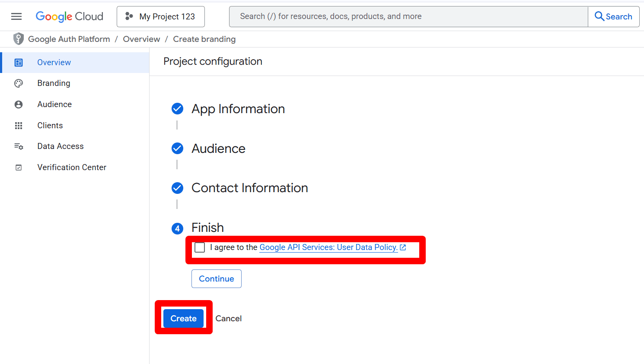Open Clients in the sidebar
This screenshot has width=644, height=364.
point(75,126)
